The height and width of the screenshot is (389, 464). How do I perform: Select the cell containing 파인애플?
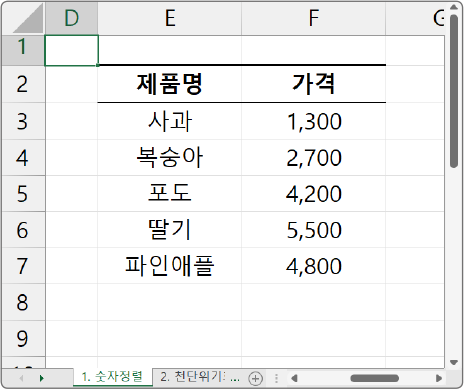[x=170, y=266]
